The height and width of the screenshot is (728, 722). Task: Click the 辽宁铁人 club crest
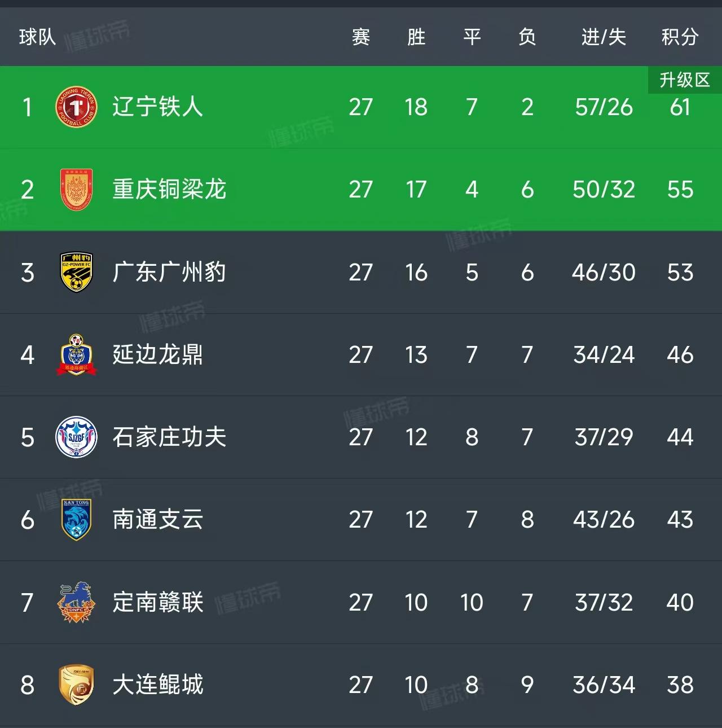[75, 107]
